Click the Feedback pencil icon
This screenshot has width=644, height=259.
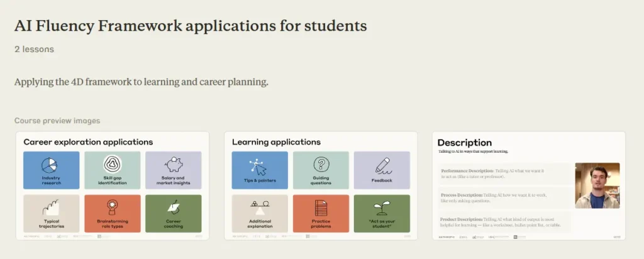[x=382, y=166]
